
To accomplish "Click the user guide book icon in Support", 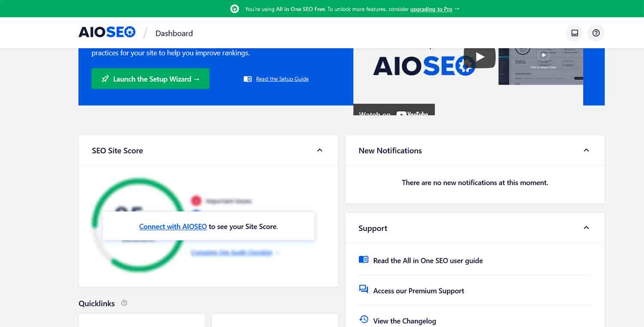I will pyautogui.click(x=363, y=260).
